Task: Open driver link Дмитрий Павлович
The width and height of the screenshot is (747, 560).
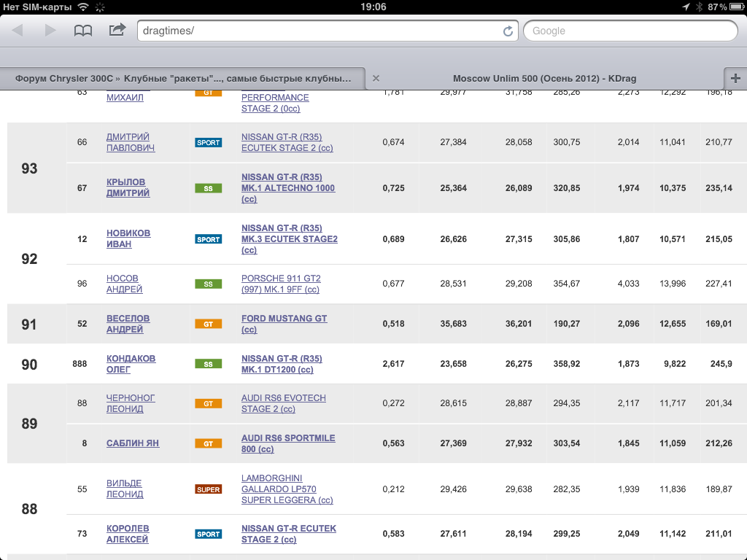Action: tap(131, 142)
